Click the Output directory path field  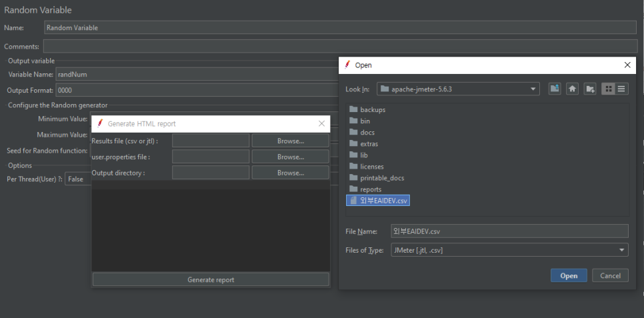click(x=211, y=173)
